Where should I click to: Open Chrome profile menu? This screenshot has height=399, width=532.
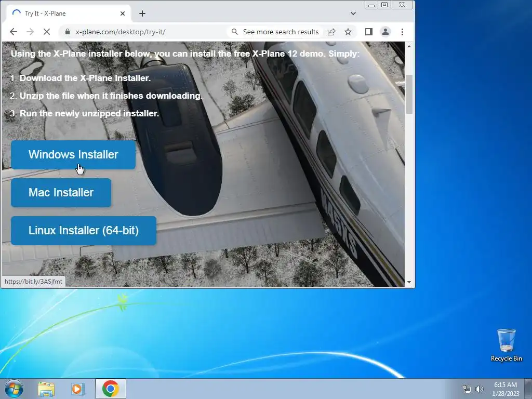pyautogui.click(x=385, y=32)
